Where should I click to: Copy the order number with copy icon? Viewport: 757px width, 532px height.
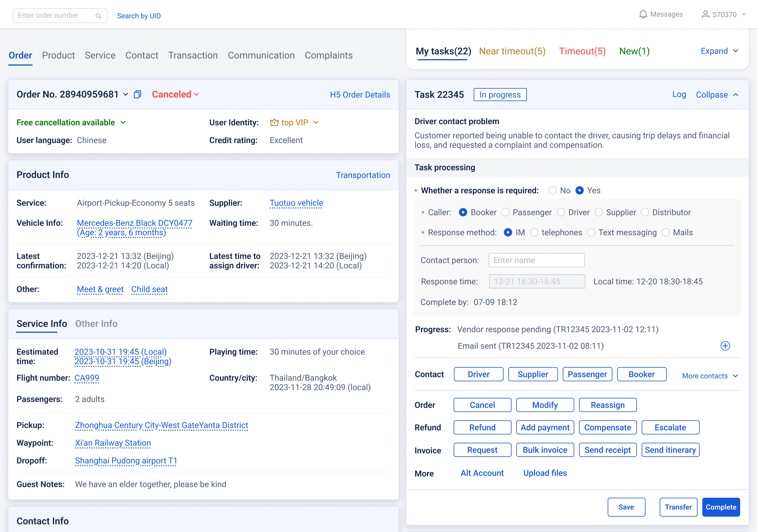pos(137,95)
